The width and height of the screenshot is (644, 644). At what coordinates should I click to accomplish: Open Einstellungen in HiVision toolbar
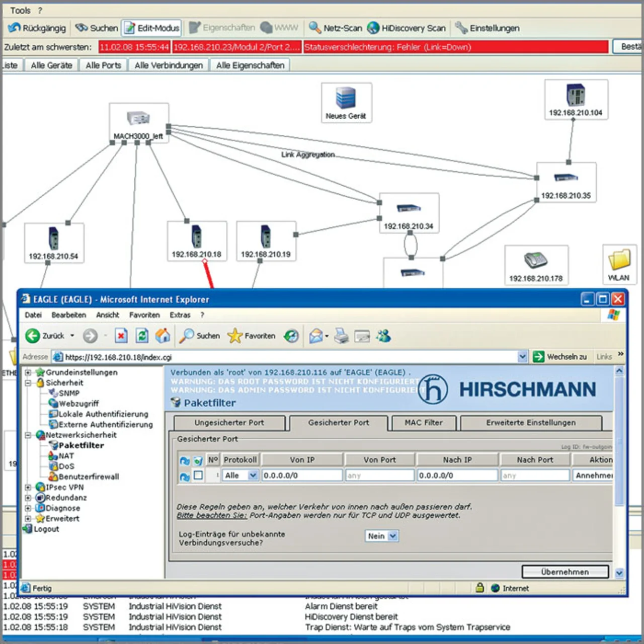(x=461, y=28)
